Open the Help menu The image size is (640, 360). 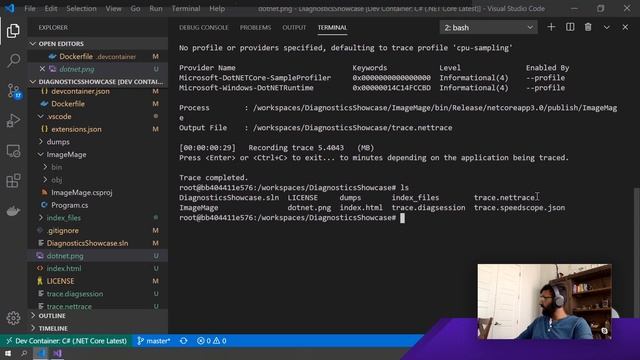coord(217,8)
